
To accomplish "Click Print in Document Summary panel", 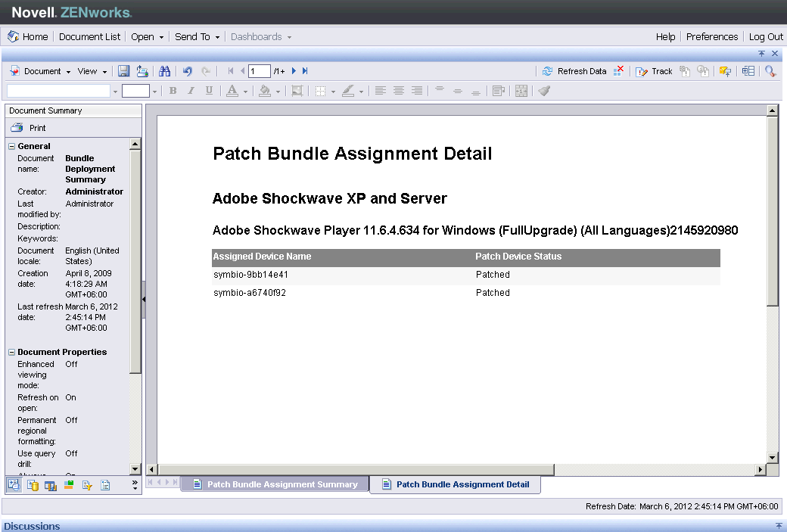I will [x=28, y=128].
